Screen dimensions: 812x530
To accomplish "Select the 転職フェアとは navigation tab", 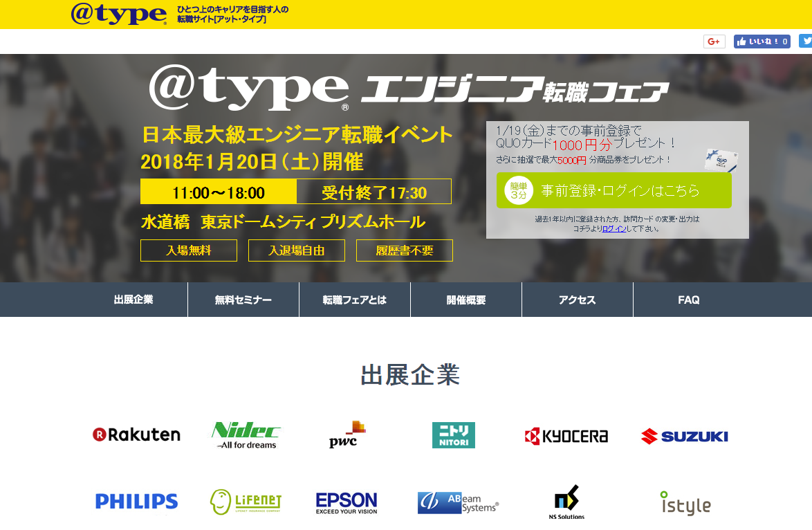I will click(x=355, y=300).
